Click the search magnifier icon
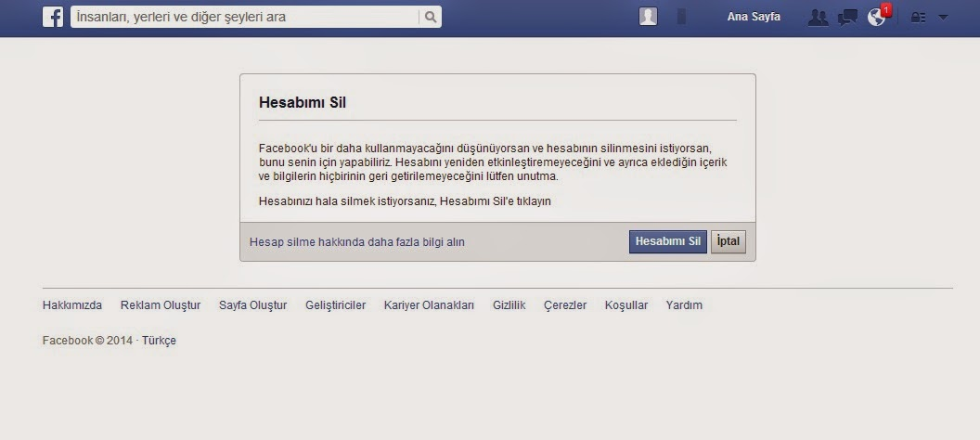Viewport: 980px width, 440px height. [x=431, y=17]
